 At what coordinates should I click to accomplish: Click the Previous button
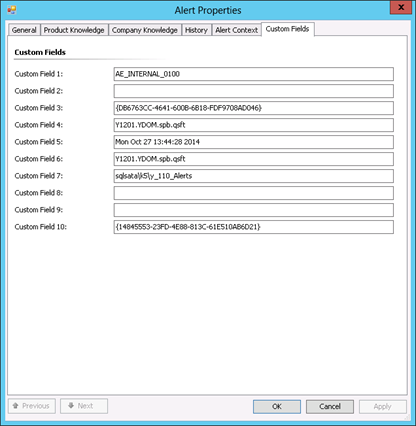point(32,406)
